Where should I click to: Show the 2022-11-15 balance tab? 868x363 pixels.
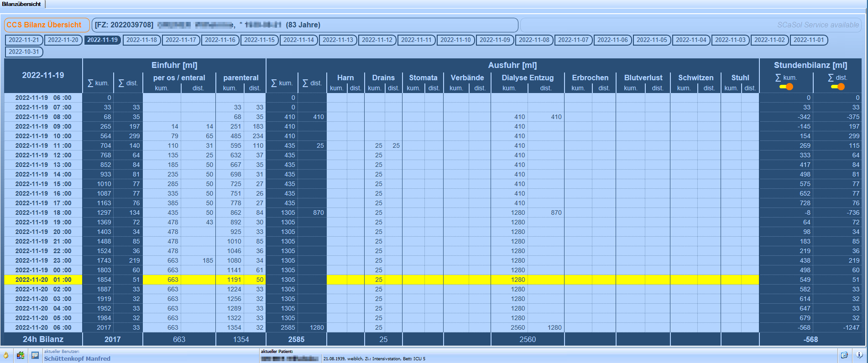point(259,40)
